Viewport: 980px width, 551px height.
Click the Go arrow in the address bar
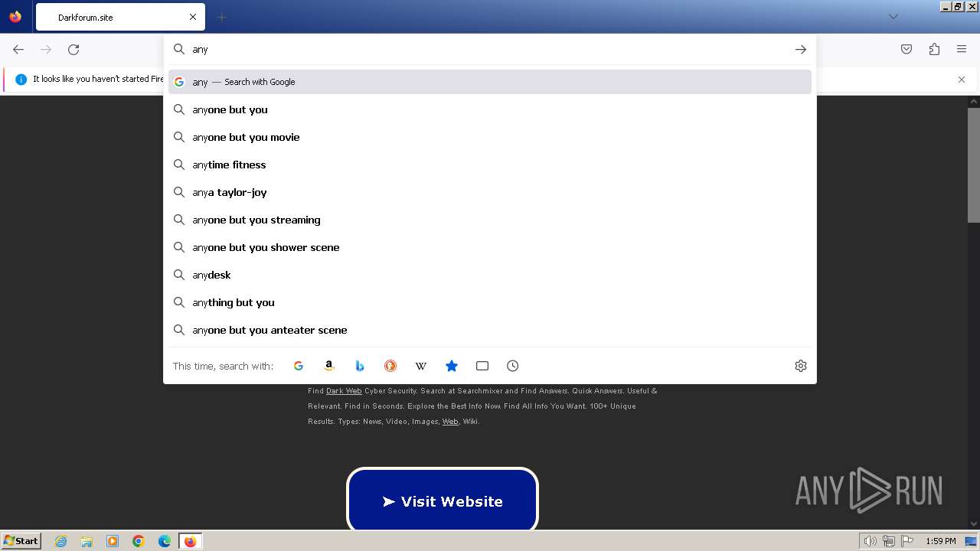point(801,49)
